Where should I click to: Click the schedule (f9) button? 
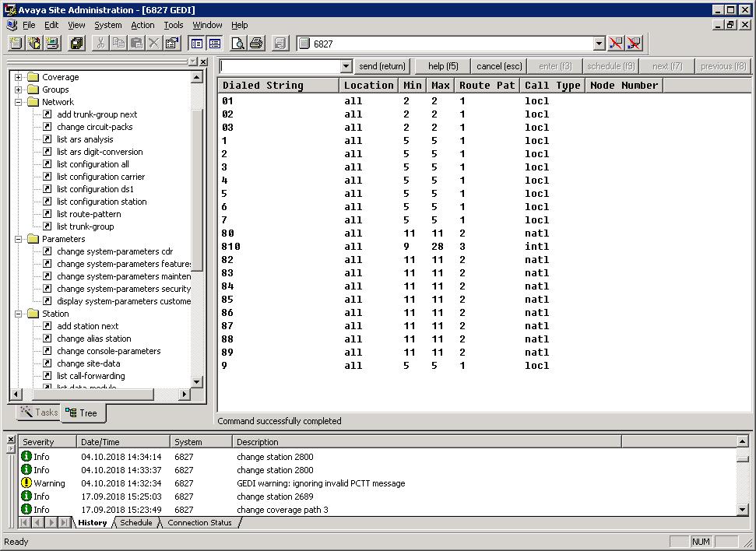point(611,66)
